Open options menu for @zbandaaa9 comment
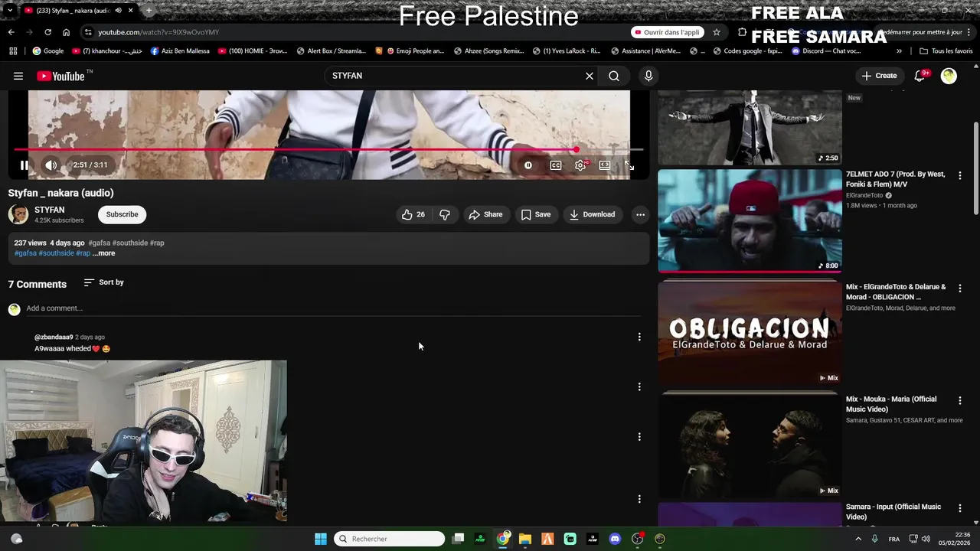 639,337
